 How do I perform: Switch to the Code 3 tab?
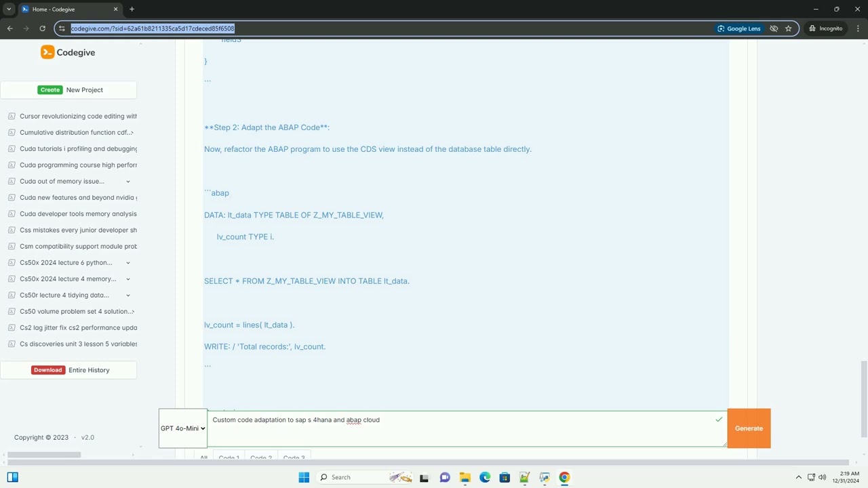pos(294,458)
